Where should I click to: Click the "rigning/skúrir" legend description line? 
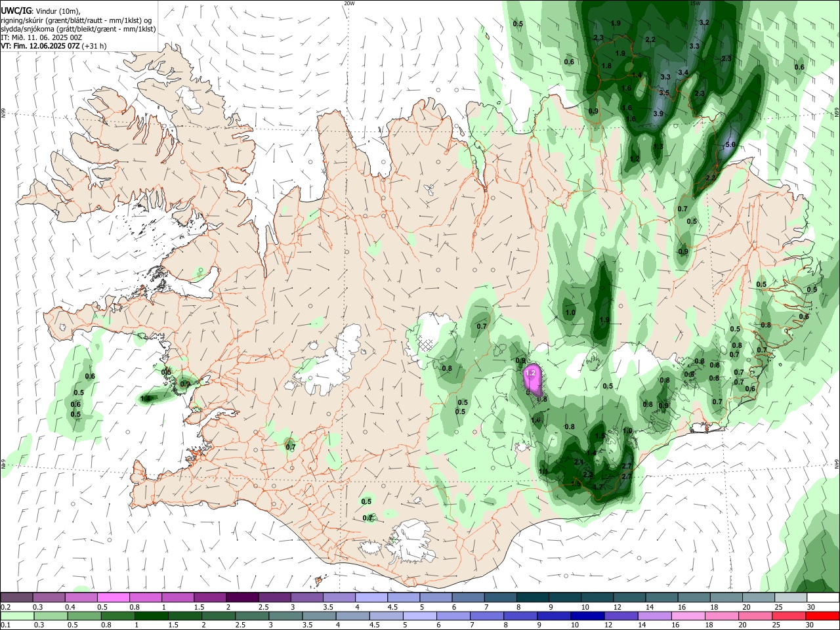click(76, 20)
